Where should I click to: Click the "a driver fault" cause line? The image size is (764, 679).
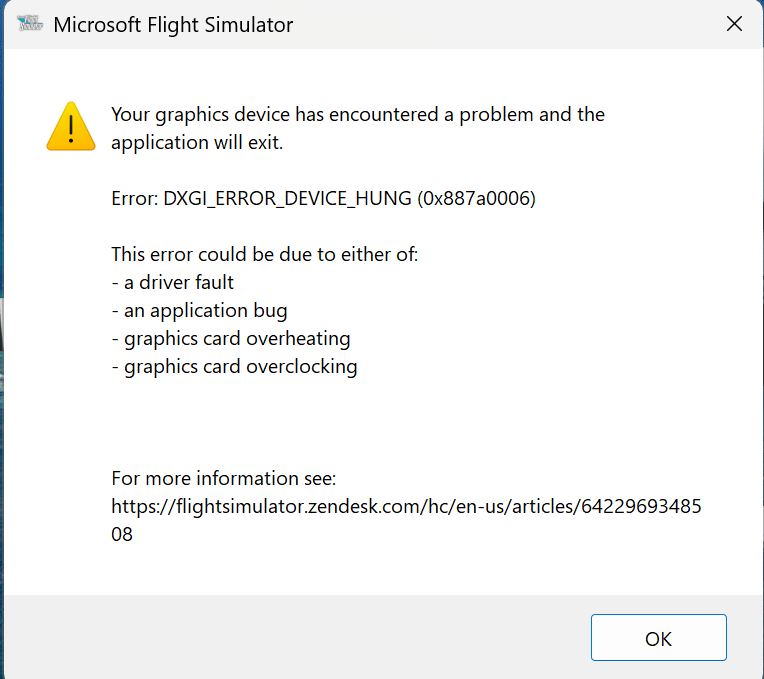pyautogui.click(x=173, y=282)
